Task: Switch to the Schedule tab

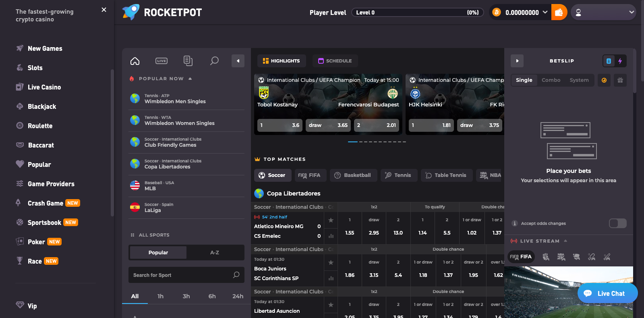Action: pos(335,61)
